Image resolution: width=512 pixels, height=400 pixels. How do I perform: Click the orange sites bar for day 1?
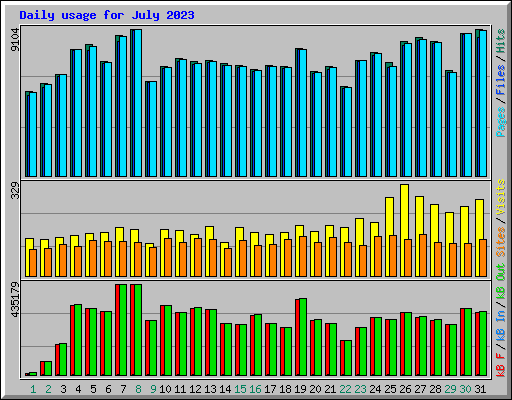pyautogui.click(x=33, y=263)
